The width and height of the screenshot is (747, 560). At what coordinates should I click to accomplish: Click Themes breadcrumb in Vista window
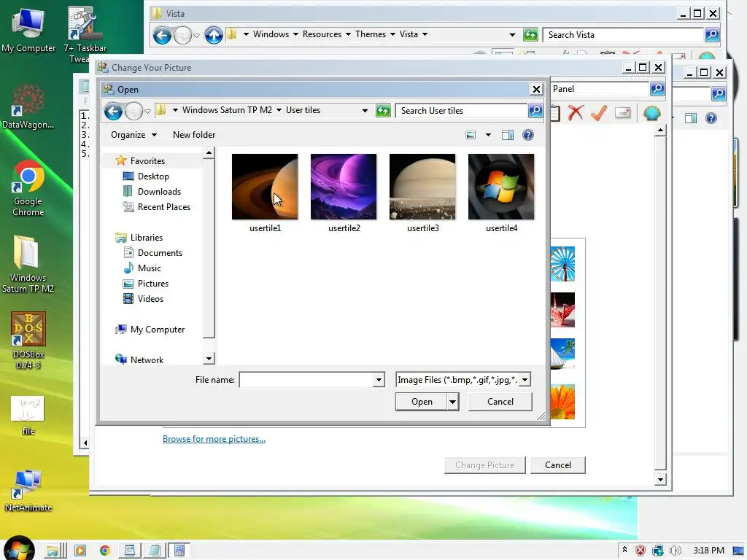tap(370, 34)
